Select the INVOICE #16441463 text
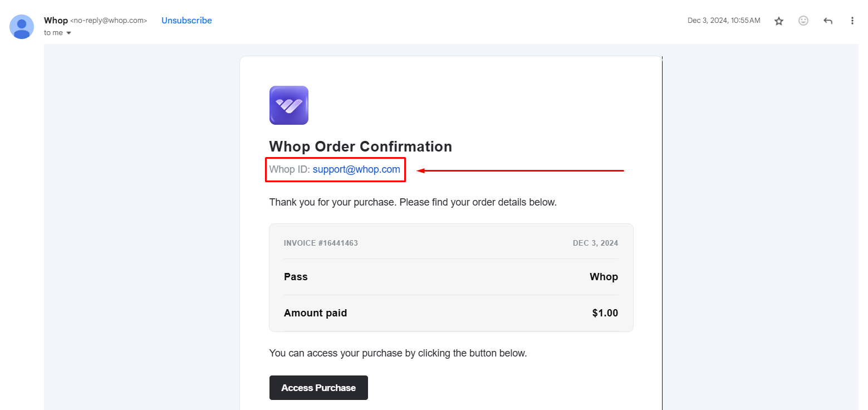Viewport: 868px width, 410px height. pos(321,243)
